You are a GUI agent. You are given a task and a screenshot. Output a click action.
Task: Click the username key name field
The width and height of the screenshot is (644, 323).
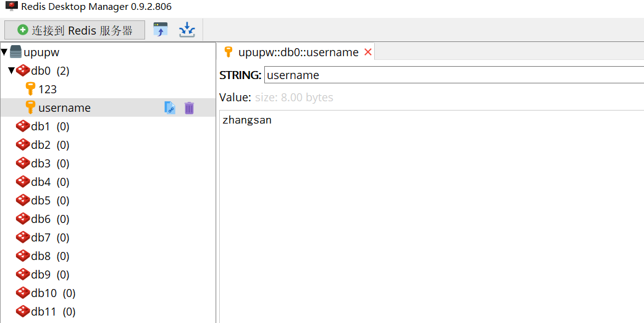[x=453, y=75]
